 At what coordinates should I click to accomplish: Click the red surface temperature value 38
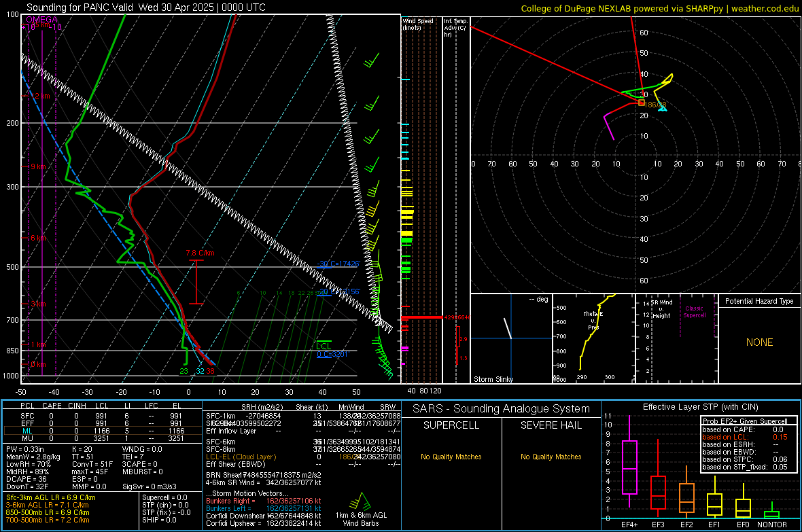(x=210, y=371)
